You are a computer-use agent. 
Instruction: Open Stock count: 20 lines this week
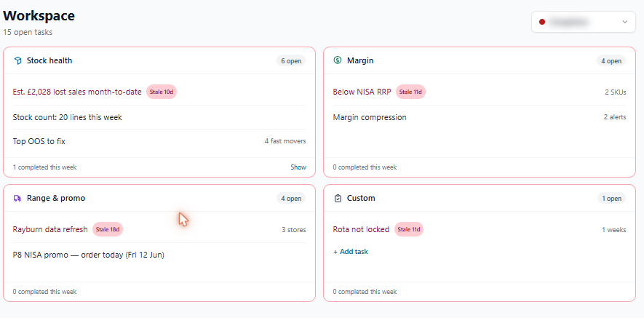coord(68,117)
